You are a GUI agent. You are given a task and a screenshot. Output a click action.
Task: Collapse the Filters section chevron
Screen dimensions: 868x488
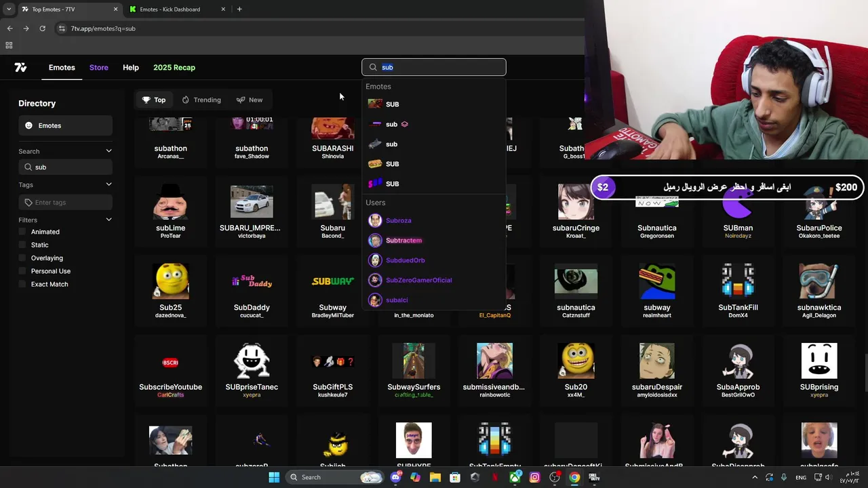pyautogui.click(x=108, y=220)
